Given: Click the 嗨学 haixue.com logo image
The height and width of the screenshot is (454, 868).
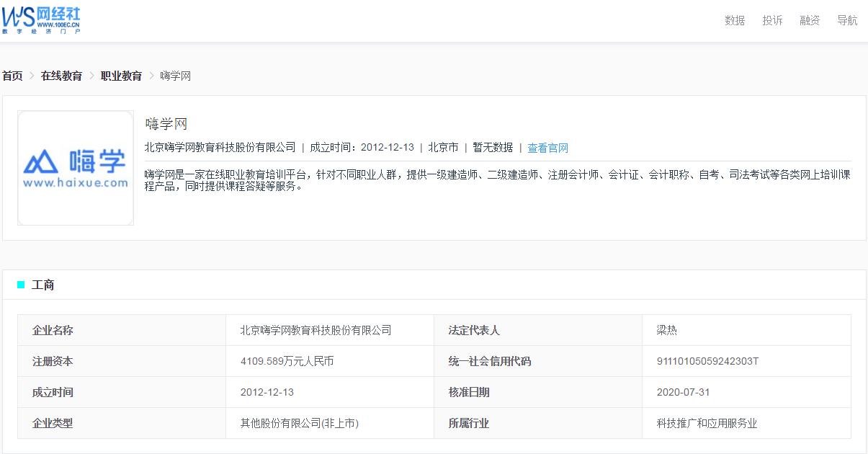Looking at the screenshot, I should pyautogui.click(x=76, y=168).
